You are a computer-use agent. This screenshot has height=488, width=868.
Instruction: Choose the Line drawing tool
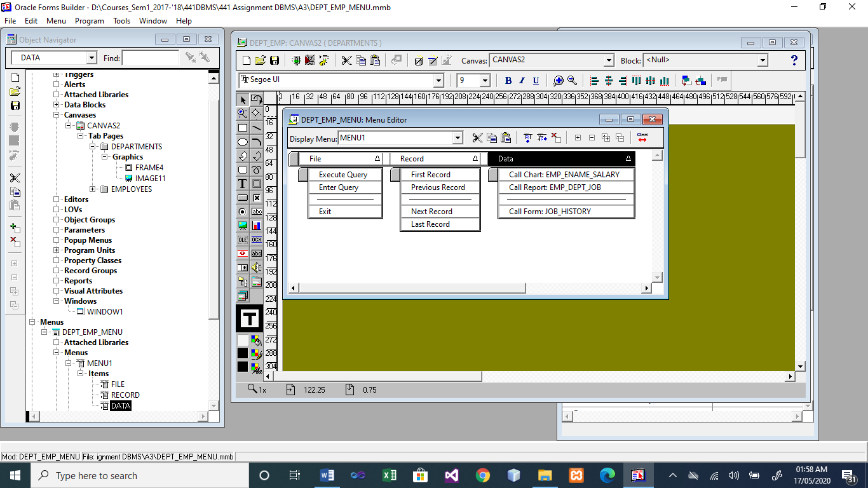coord(257,128)
